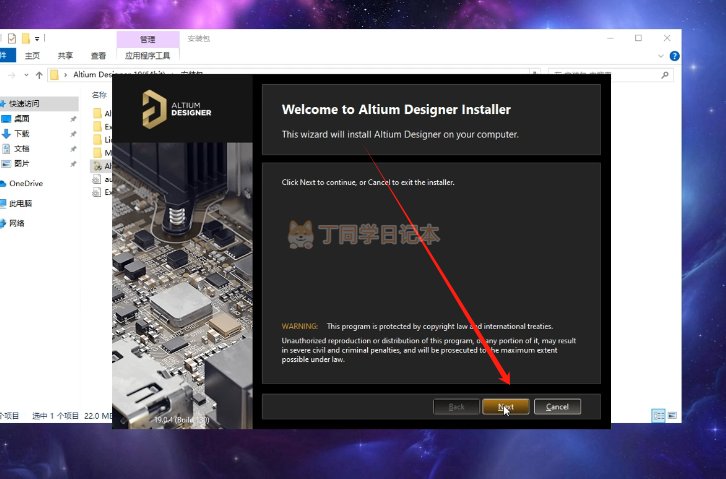Click the 名称 column header in Explorer
Image resolution: width=726 pixels, height=479 pixels.
[99, 95]
